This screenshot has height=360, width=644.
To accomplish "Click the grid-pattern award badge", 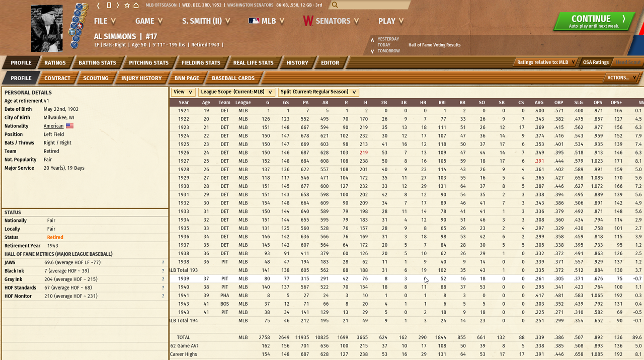I will (x=72, y=32).
